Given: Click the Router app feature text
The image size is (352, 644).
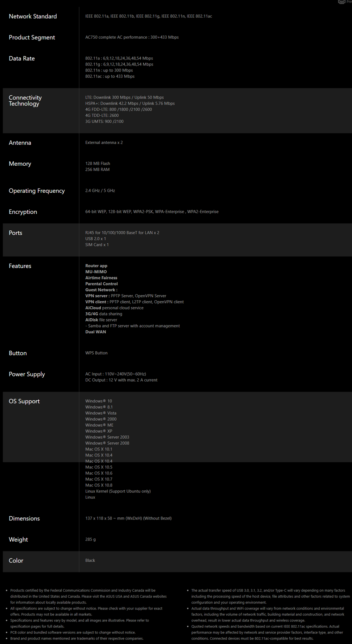Looking at the screenshot, I should click(96, 266).
